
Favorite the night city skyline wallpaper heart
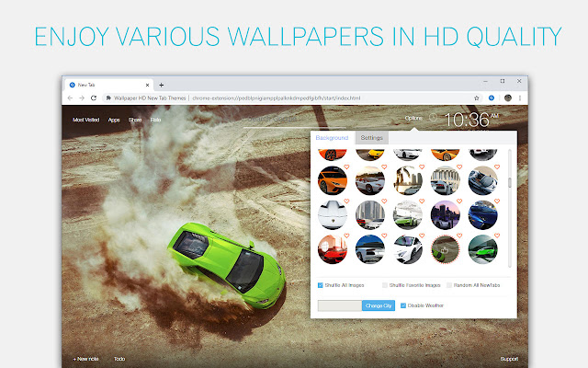click(459, 201)
